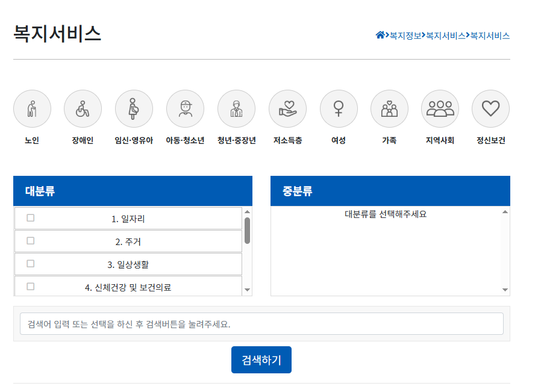Click 중분류 list scroll-up arrow
The image size is (541, 392).
pyautogui.click(x=505, y=212)
